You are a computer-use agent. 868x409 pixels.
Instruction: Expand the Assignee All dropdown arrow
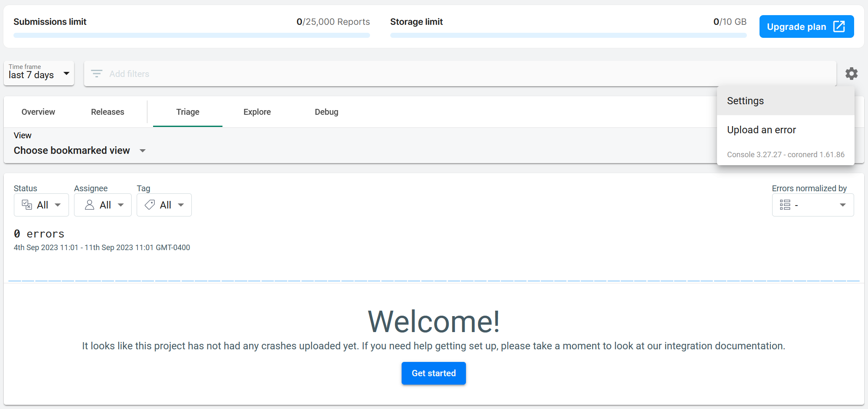pyautogui.click(x=121, y=205)
